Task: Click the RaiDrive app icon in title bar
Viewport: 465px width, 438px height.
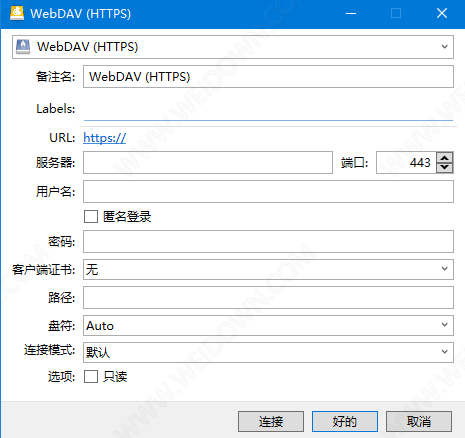Action: point(17,13)
